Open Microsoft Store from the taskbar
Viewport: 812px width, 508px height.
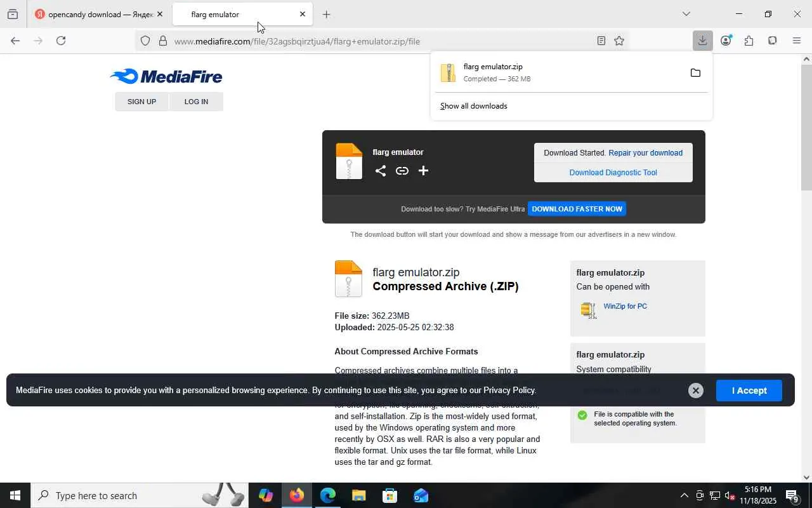[390, 495]
